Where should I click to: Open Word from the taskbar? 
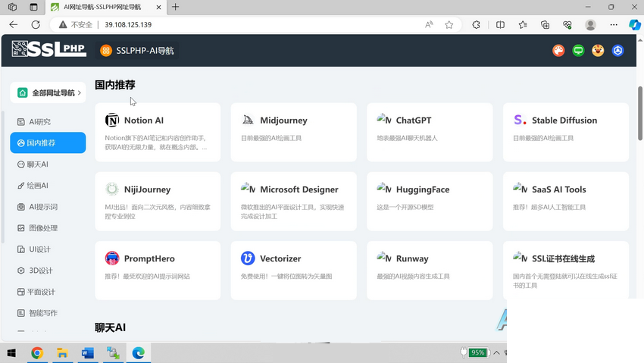87,353
